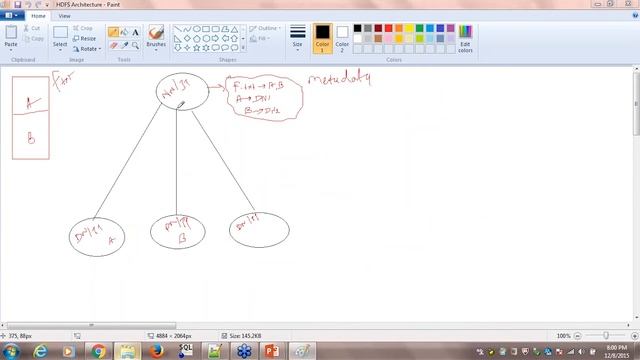
Task: Activate Color 1 foreground selector
Action: pos(322,39)
